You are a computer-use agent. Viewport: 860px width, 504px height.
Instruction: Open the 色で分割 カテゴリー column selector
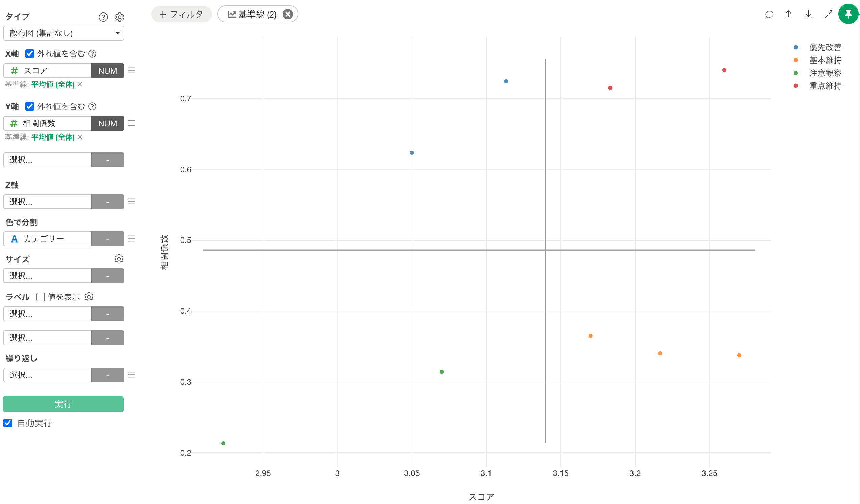tap(48, 239)
